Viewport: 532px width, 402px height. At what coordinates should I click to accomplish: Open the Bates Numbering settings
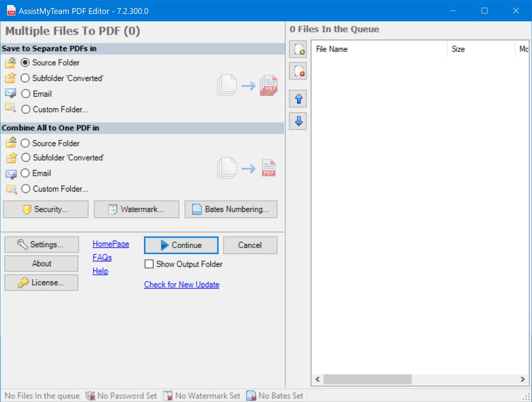tap(231, 209)
